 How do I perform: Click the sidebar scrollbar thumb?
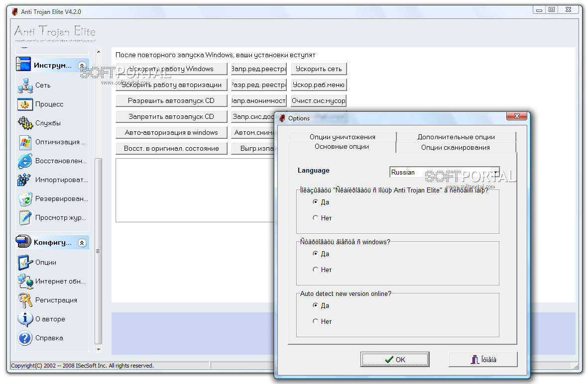(98, 251)
